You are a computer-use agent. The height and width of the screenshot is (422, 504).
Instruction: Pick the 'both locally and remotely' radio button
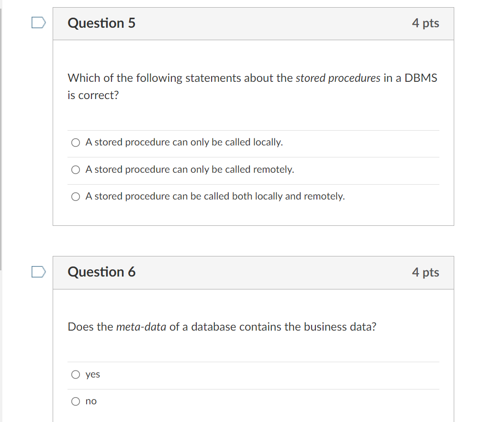tap(76, 197)
